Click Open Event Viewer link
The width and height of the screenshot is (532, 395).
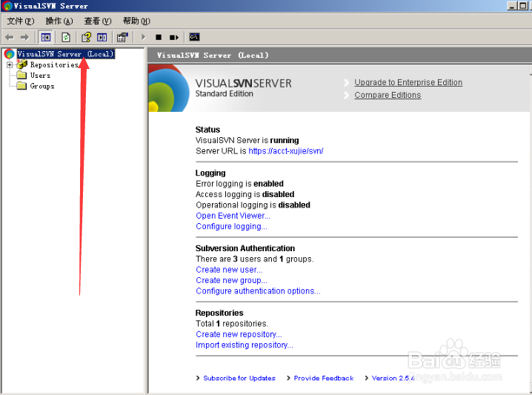tap(233, 216)
